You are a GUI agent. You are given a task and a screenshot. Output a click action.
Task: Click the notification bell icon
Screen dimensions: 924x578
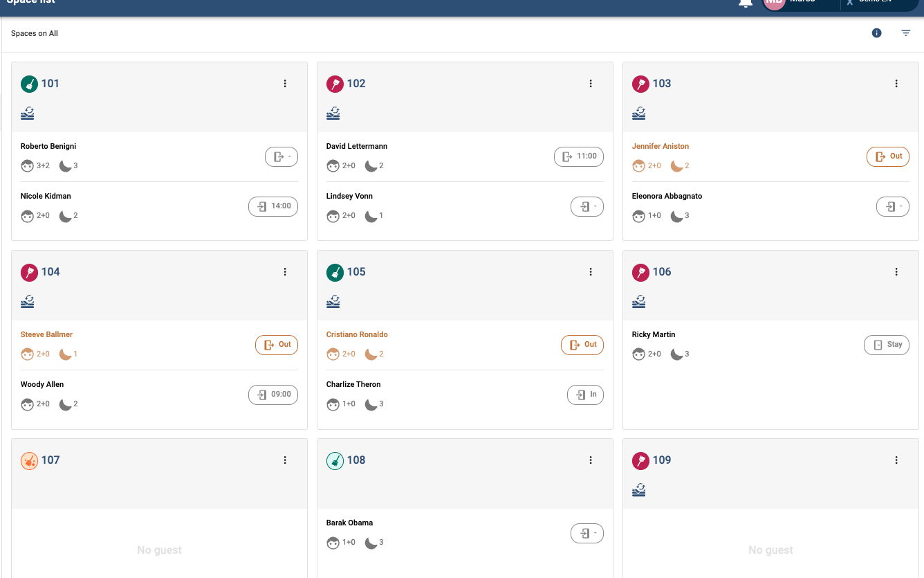pyautogui.click(x=746, y=3)
